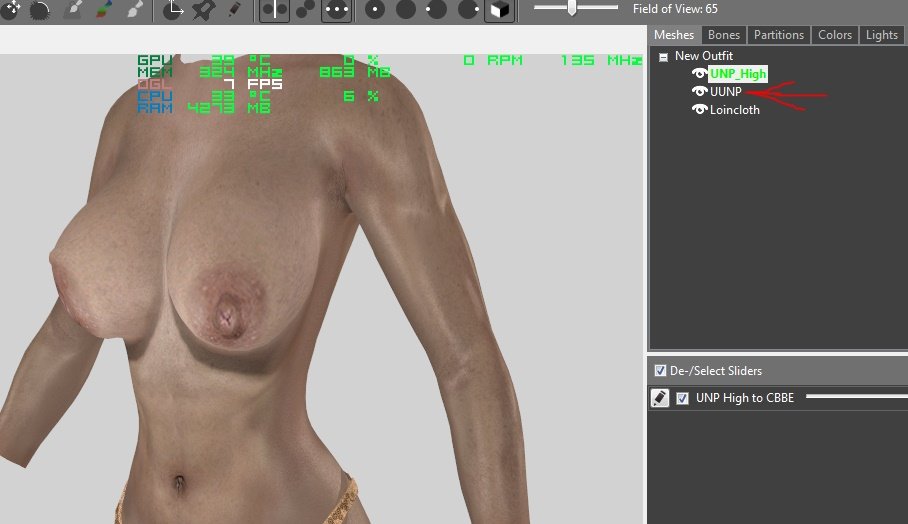Toggle the De-/Select Sliders checkbox
Image resolution: width=908 pixels, height=524 pixels.
pyautogui.click(x=660, y=371)
